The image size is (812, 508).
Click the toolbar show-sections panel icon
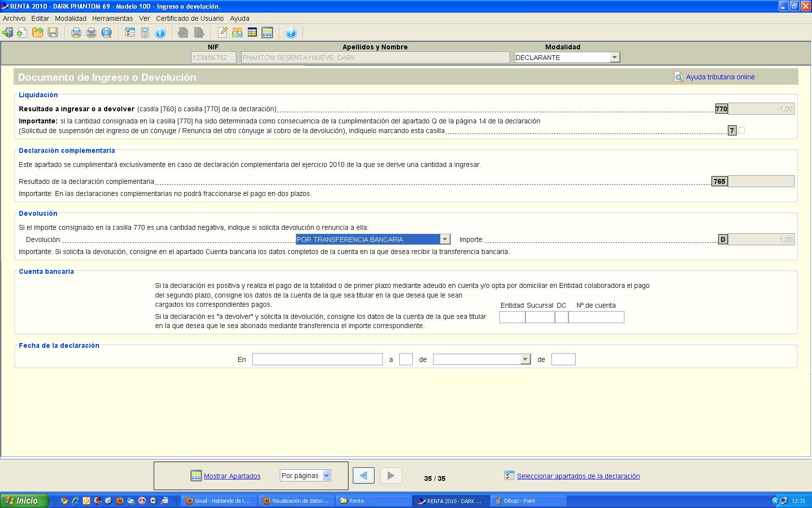click(x=267, y=32)
